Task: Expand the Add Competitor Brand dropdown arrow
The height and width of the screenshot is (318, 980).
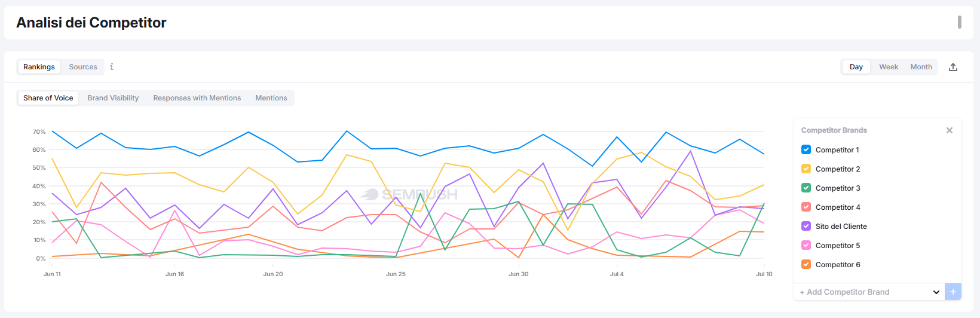Action: pos(936,292)
